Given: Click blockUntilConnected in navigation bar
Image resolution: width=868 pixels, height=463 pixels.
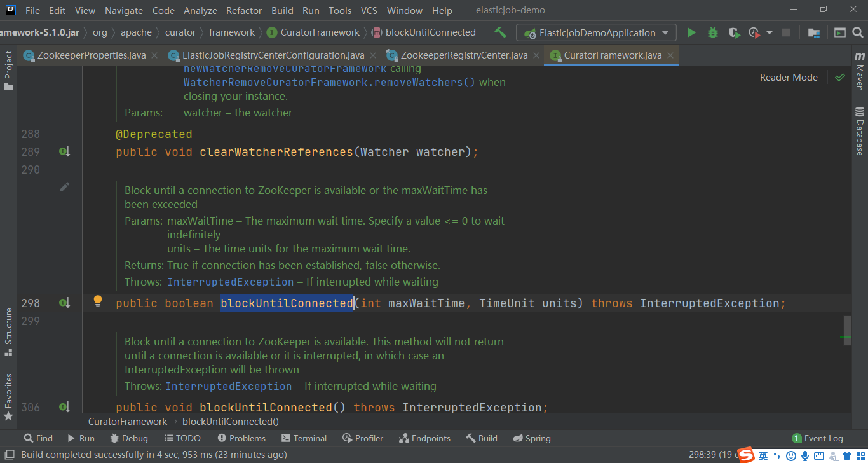Looking at the screenshot, I should (x=424, y=32).
